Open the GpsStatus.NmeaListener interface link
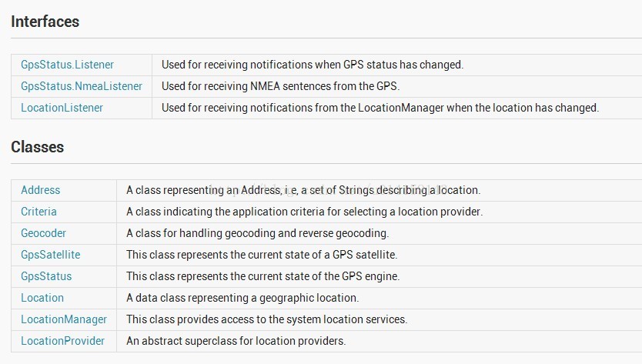The height and width of the screenshot is (364, 642). click(82, 86)
